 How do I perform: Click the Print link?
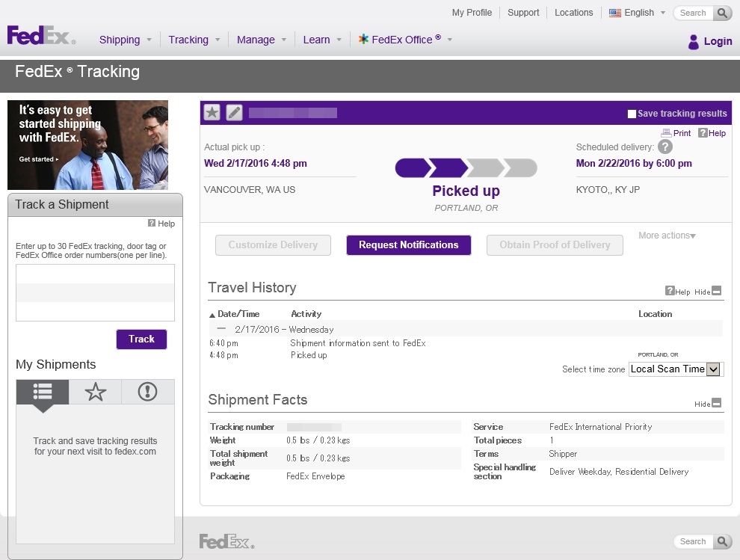coord(682,133)
